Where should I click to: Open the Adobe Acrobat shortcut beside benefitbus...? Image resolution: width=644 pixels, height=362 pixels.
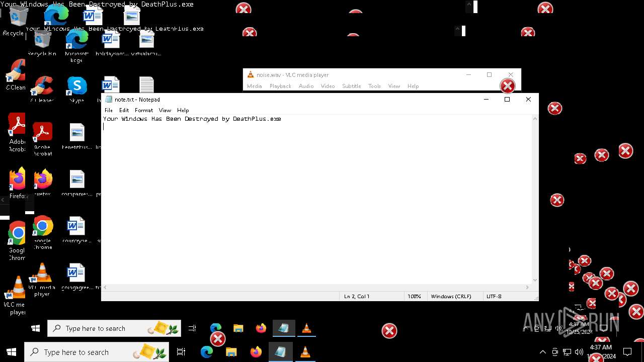tap(42, 139)
